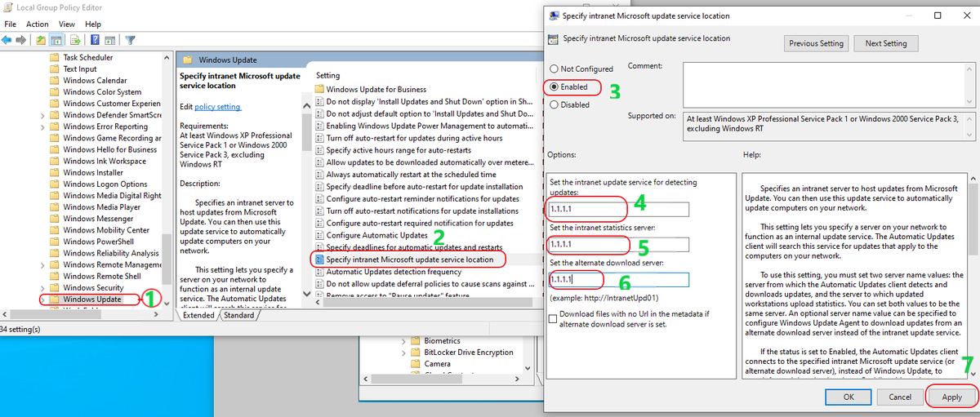Switch to the Standard tab
Screen dimensions: 980x417
(238, 315)
